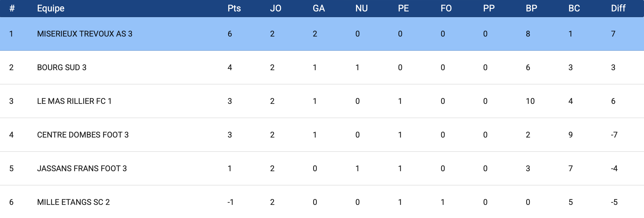Viewport: 644px width, 218px height.
Task: Select LE MAS RILLIER FC 1
Action: (x=74, y=101)
